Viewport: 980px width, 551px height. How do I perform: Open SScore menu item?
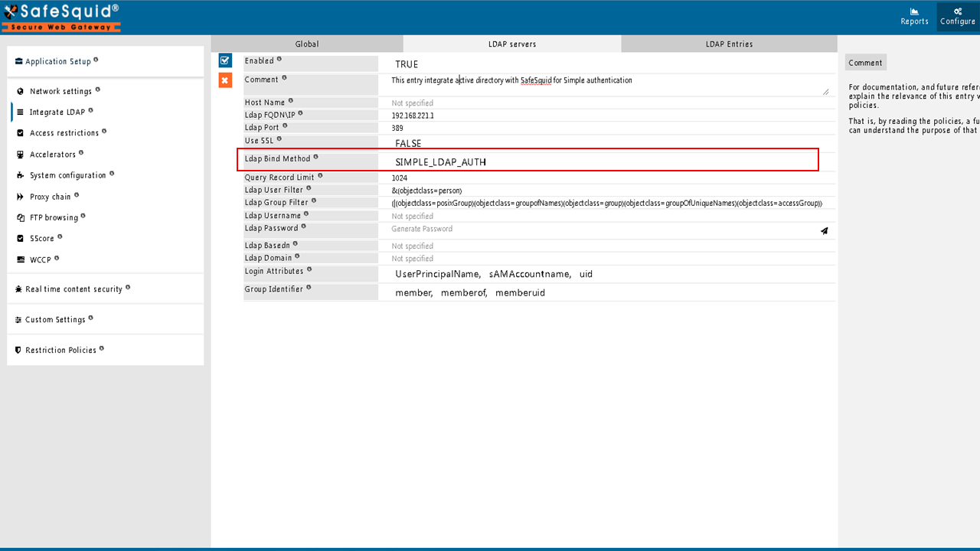[42, 239]
